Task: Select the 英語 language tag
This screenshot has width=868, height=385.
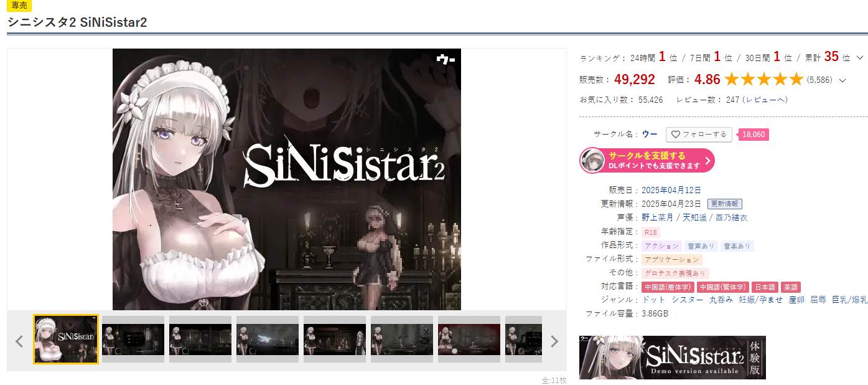Action: pyautogui.click(x=791, y=287)
